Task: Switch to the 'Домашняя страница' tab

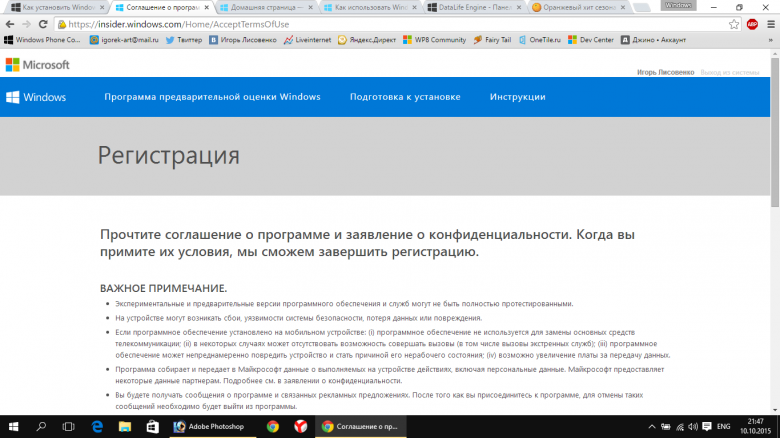Action: click(x=267, y=7)
